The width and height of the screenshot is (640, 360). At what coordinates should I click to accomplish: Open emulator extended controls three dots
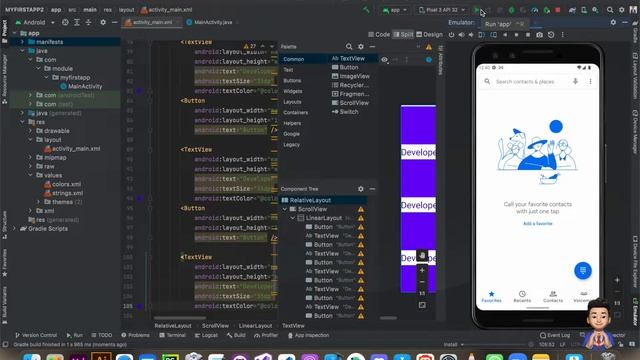[562, 35]
